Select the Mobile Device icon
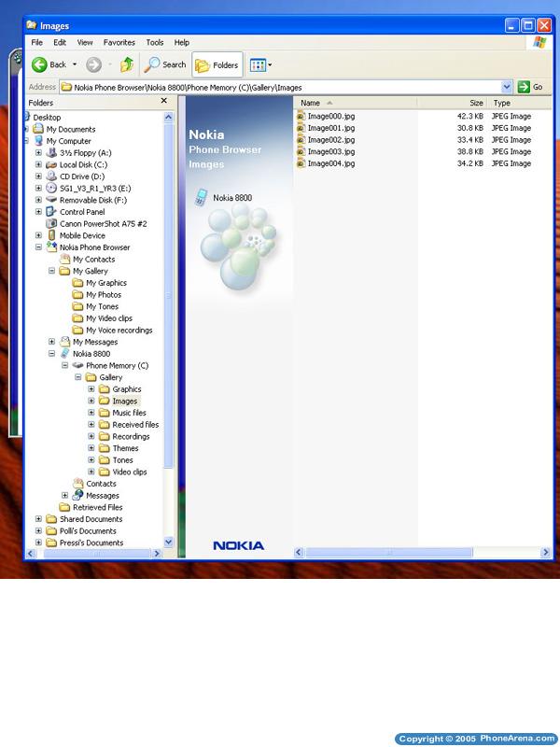Screen dimensions: 560x747 point(51,235)
